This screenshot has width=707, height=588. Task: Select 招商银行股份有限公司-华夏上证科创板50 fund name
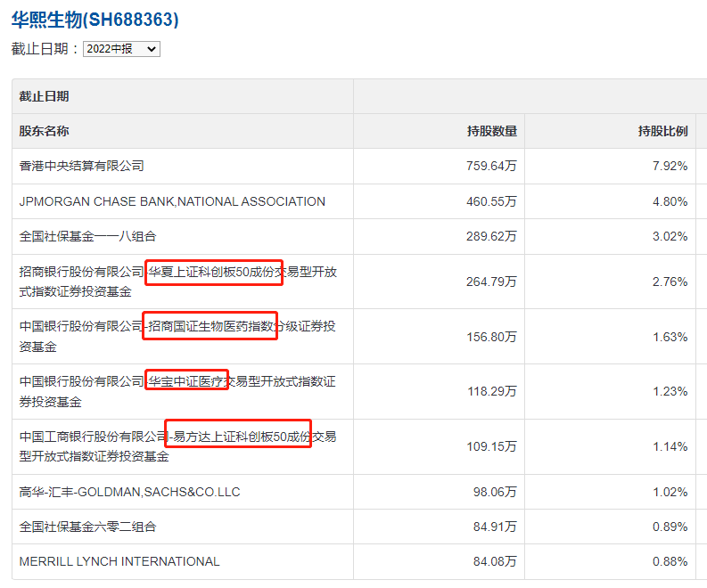click(x=178, y=282)
